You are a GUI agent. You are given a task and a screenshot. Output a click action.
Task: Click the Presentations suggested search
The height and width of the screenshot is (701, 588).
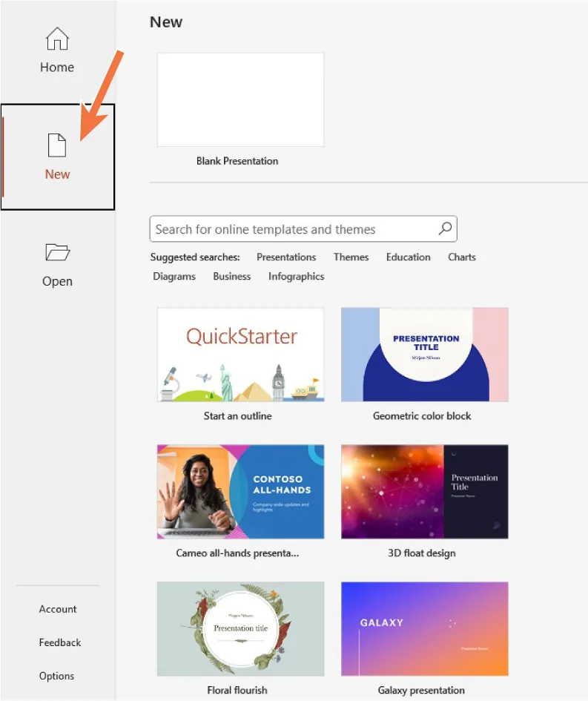click(286, 257)
